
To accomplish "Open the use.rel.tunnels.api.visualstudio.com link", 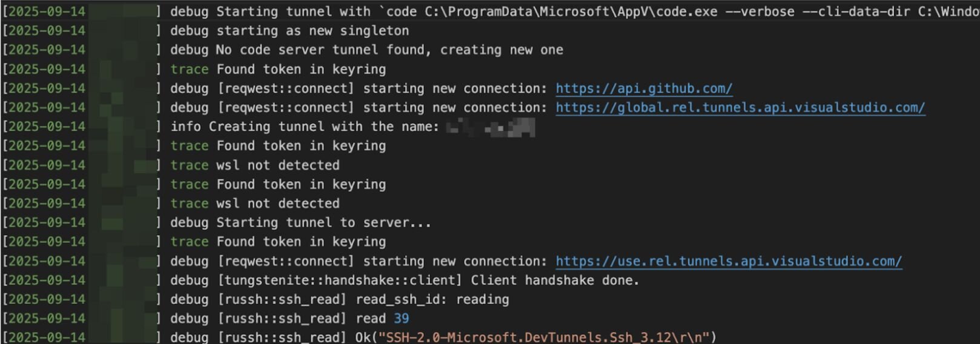I will [729, 262].
